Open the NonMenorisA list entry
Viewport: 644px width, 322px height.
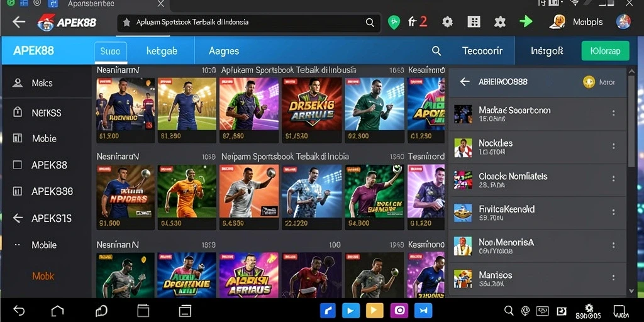click(536, 246)
